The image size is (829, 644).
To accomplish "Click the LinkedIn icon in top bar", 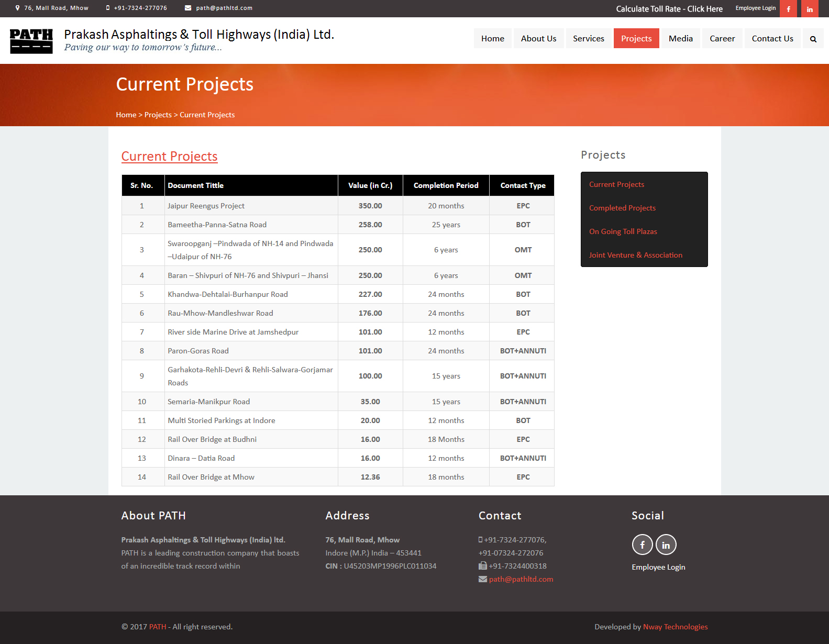I will (810, 9).
